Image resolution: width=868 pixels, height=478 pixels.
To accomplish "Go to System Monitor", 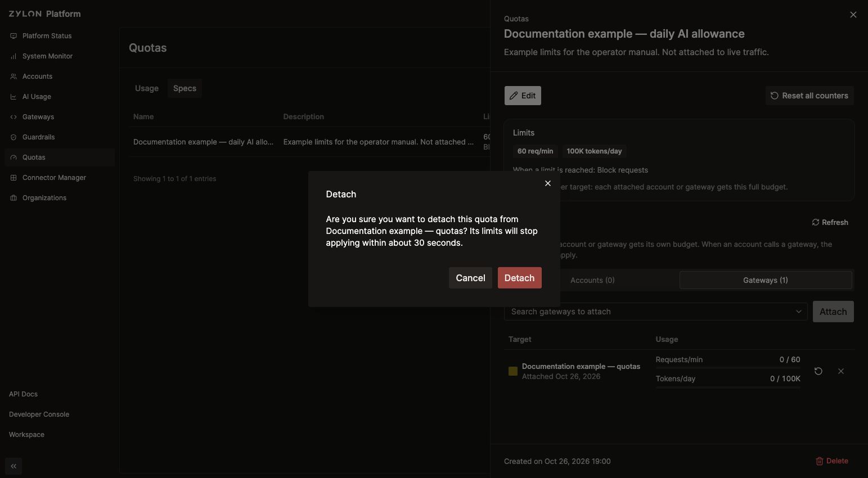I will click(x=60, y=56).
